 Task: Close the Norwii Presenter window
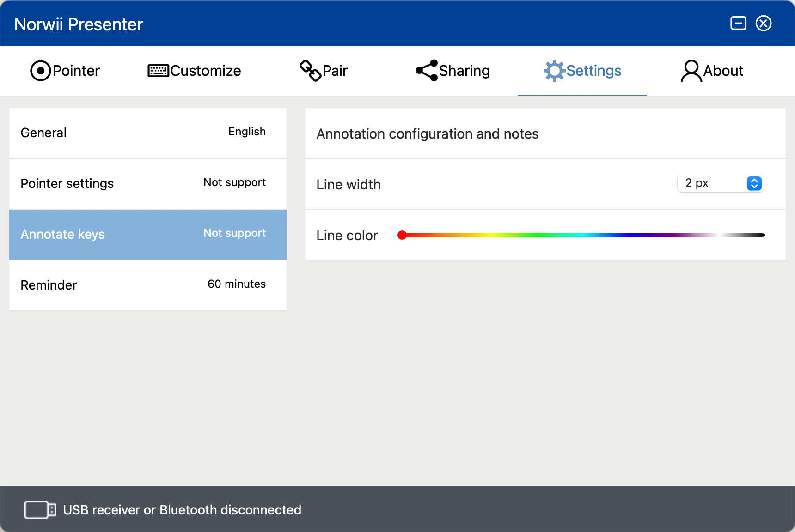coord(764,23)
